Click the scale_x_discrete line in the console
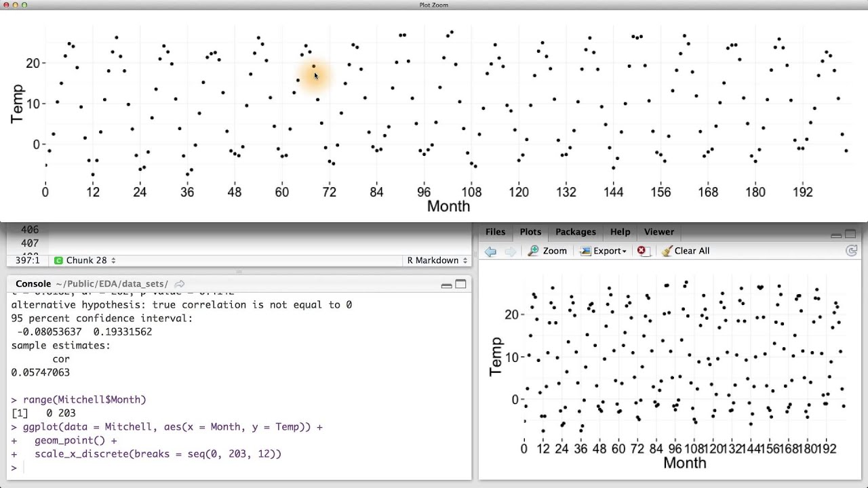Viewport: 868px width, 488px height. [x=158, y=454]
